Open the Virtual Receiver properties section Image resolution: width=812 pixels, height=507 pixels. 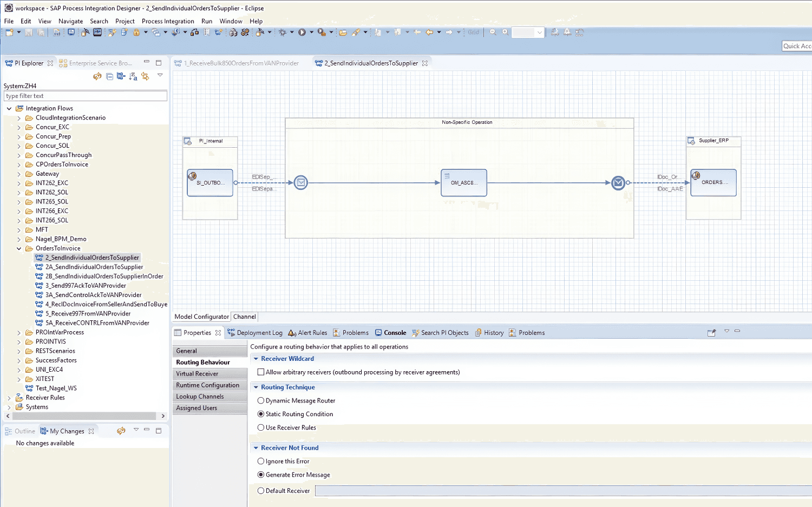210,373
